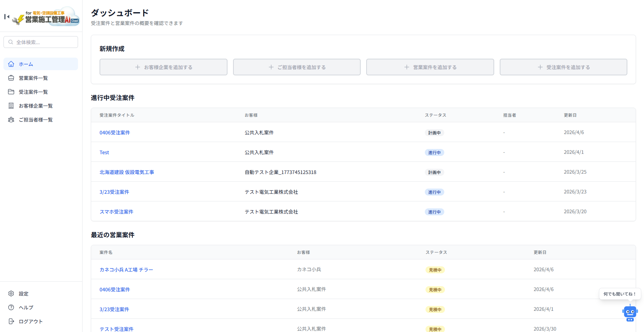Click the 営業施工管理AI logo
The height and width of the screenshot is (332, 644).
click(46, 17)
